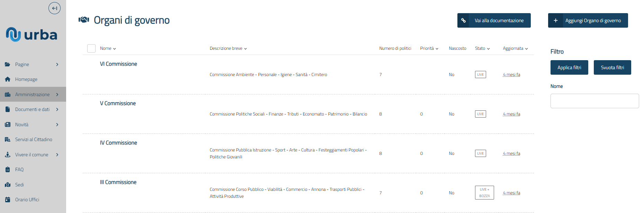644x213 pixels.
Task: Click the FAQ clipboard icon
Action: point(8,170)
